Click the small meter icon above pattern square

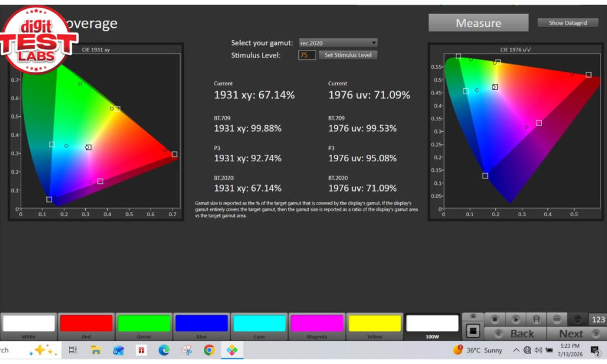click(x=472, y=317)
